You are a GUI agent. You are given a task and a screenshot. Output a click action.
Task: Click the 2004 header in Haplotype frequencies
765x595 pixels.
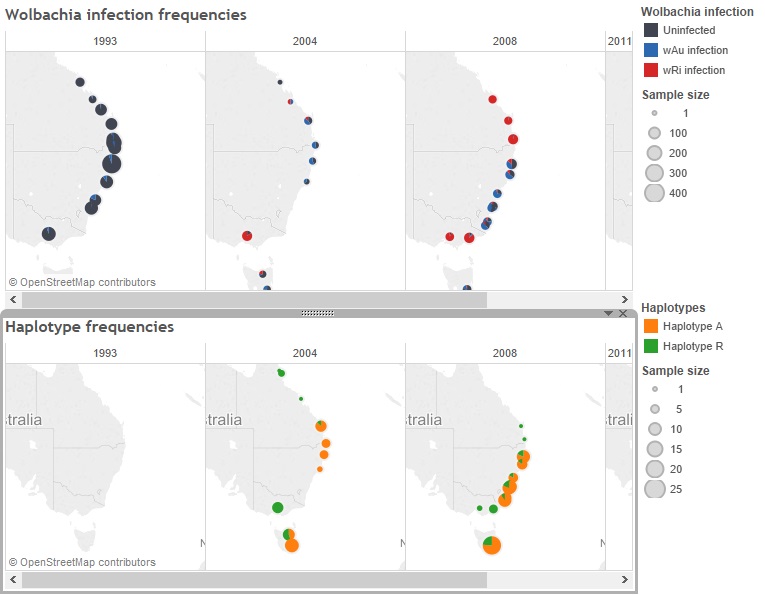(305, 353)
